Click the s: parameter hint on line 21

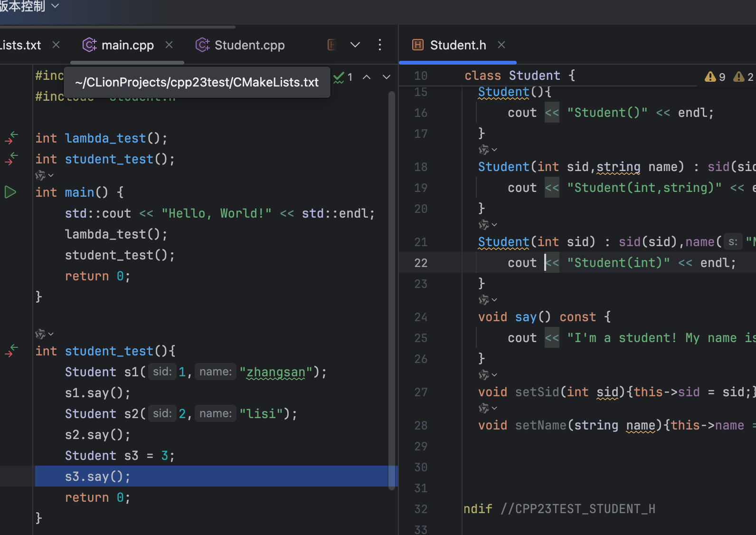pyautogui.click(x=733, y=242)
